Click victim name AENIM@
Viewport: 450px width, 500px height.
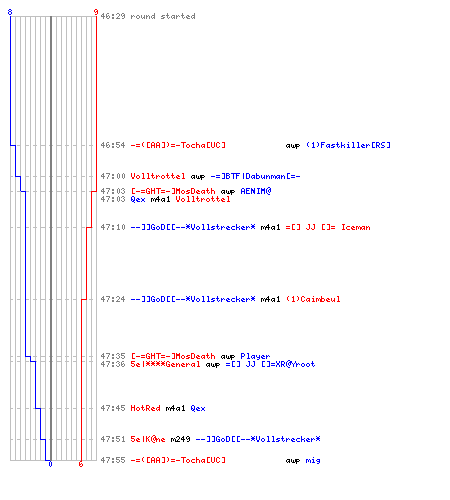pyautogui.click(x=256, y=191)
